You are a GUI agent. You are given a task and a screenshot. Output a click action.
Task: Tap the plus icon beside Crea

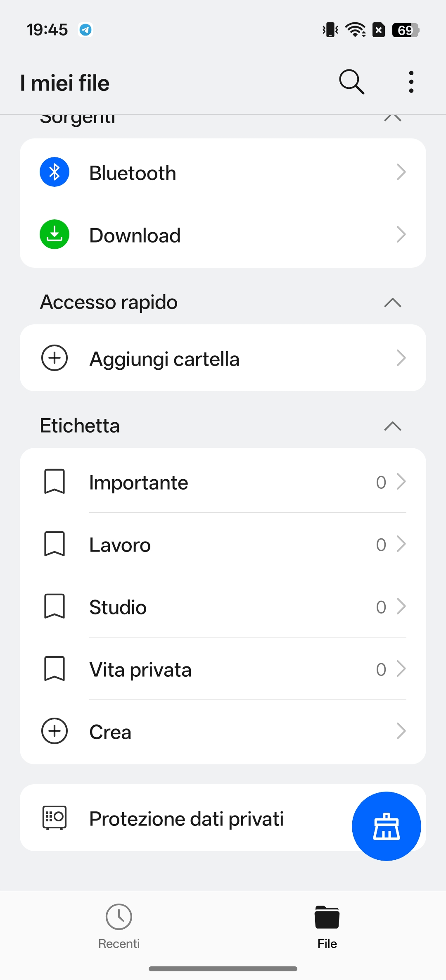click(55, 731)
